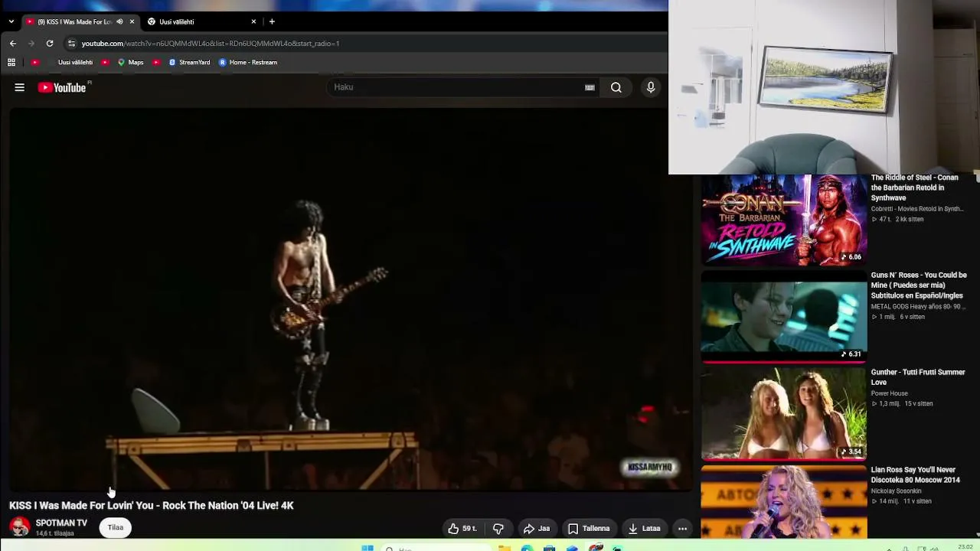Switch to the Uusi välilehti tab
The height and width of the screenshot is (551, 980).
203,21
